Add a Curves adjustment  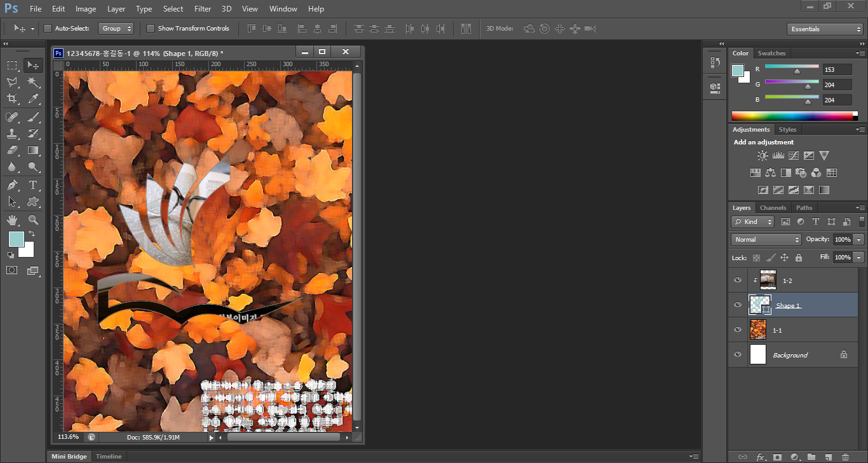point(794,155)
